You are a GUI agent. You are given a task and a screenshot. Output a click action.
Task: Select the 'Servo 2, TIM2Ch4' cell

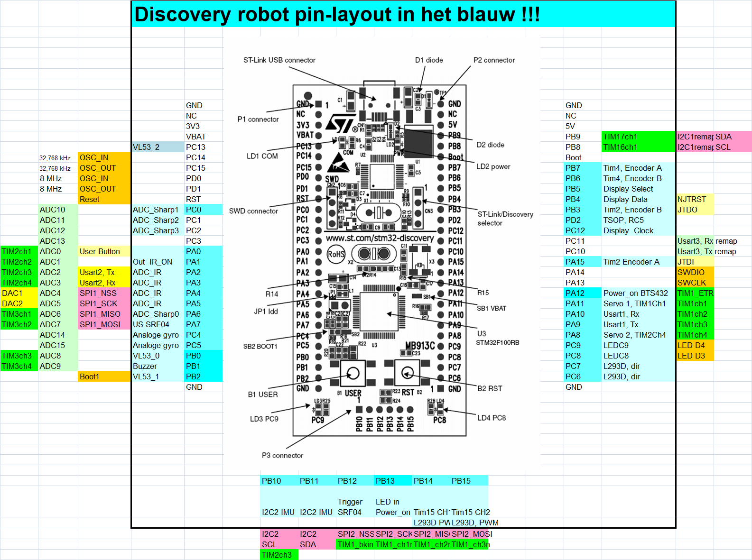coord(639,335)
